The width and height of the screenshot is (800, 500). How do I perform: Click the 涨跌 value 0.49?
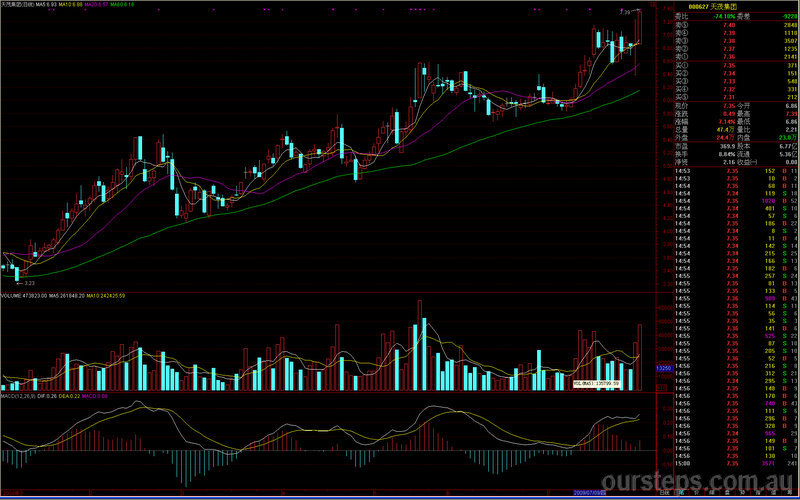(x=729, y=114)
